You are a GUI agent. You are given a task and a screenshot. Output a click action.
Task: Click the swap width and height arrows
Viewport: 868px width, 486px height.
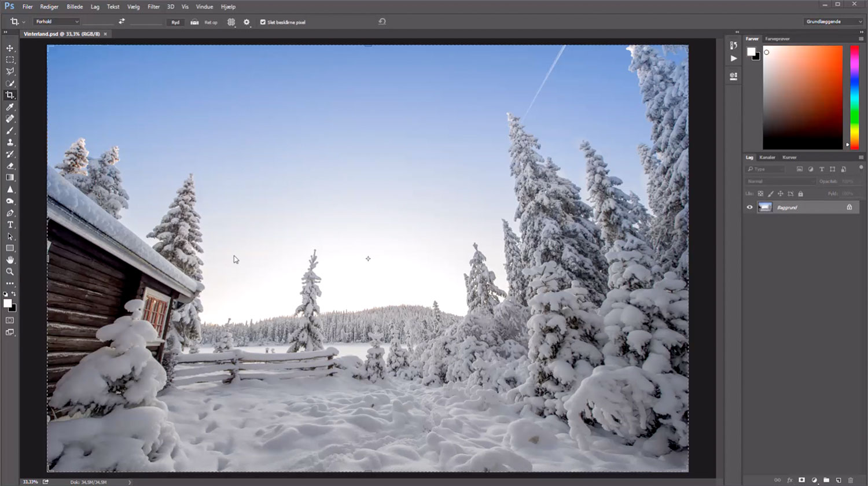(122, 21)
